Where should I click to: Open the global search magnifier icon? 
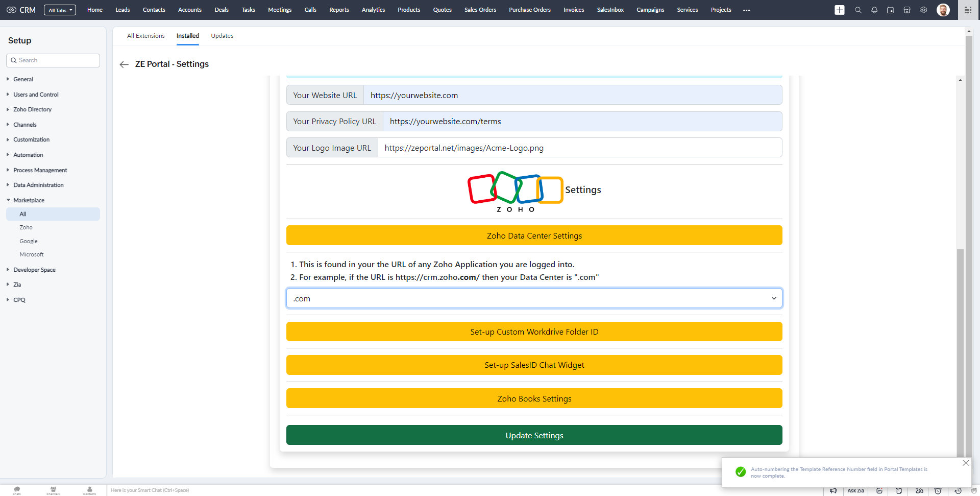pyautogui.click(x=858, y=10)
